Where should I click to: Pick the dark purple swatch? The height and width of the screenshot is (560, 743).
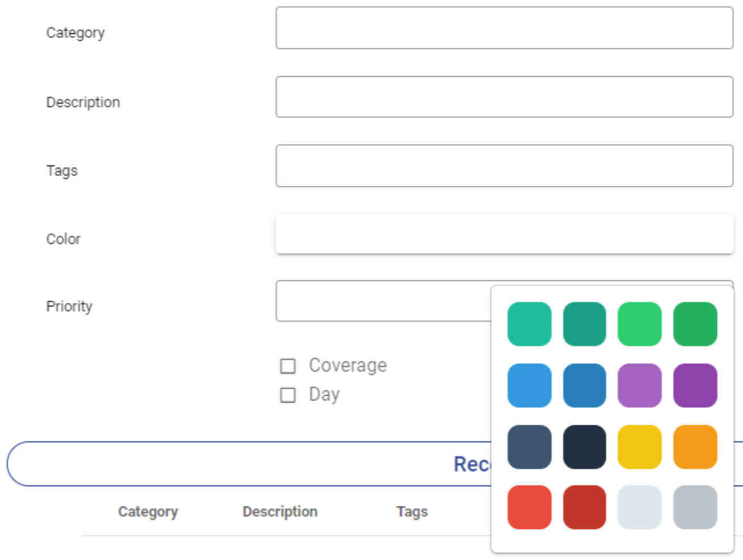695,385
